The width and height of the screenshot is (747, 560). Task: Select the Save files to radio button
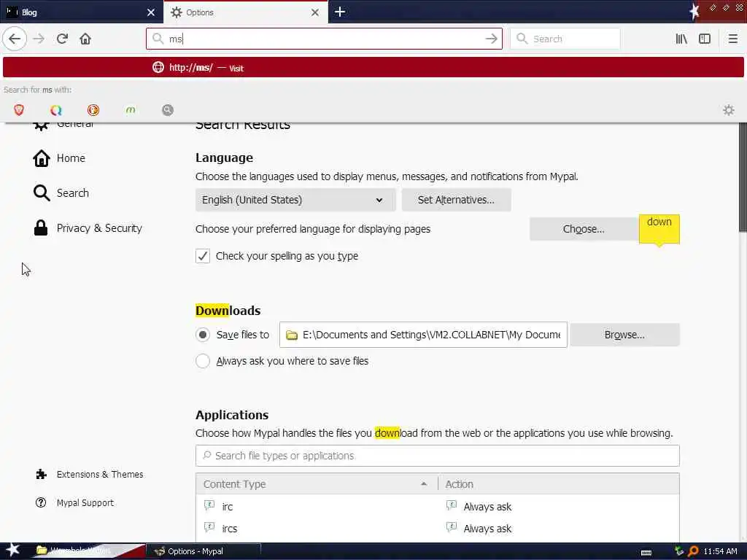203,335
